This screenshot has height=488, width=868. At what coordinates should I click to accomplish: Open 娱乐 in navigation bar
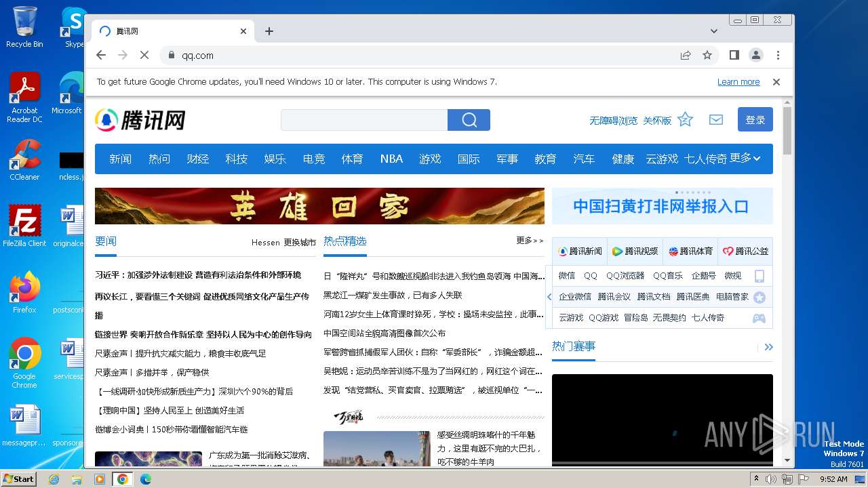pos(275,159)
